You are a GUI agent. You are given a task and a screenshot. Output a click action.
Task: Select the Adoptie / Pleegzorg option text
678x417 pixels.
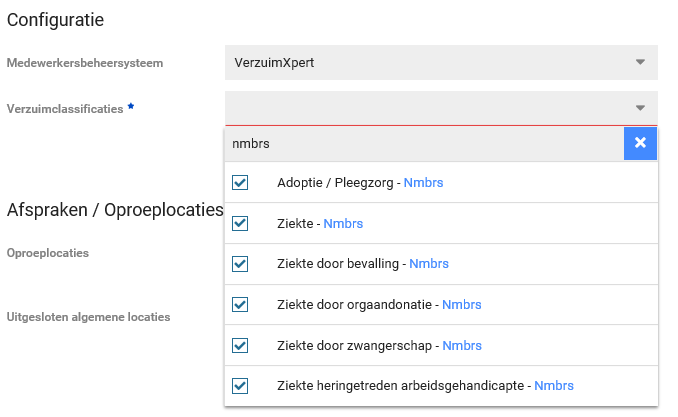click(337, 183)
